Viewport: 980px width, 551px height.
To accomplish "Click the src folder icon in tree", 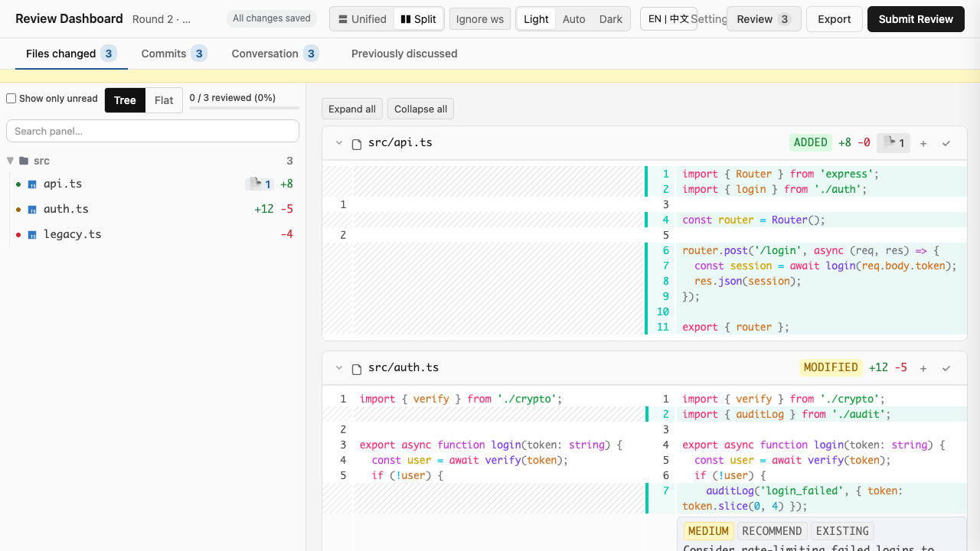I will point(24,161).
